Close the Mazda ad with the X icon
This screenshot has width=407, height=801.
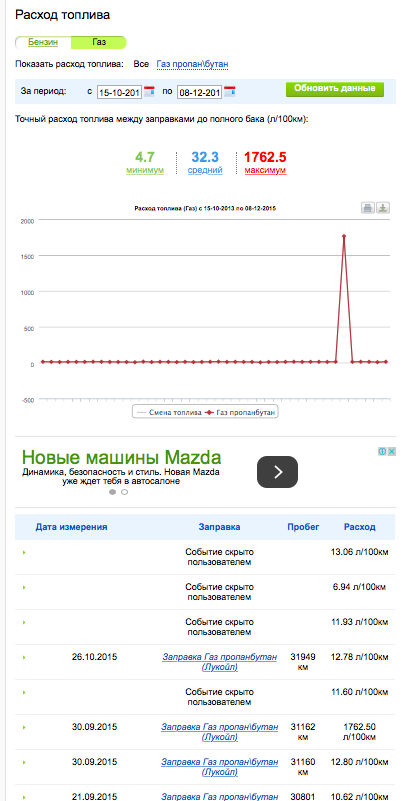pos(391,451)
